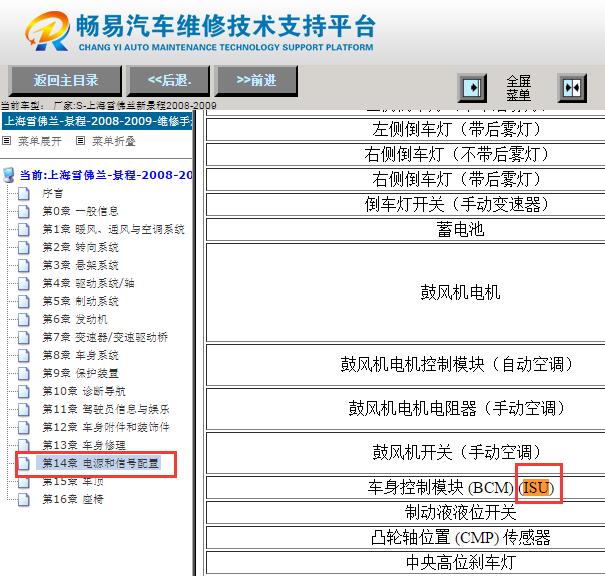Image resolution: width=605 pixels, height=576 pixels.
Task: Click the root computer icon in tree
Action: point(8,175)
